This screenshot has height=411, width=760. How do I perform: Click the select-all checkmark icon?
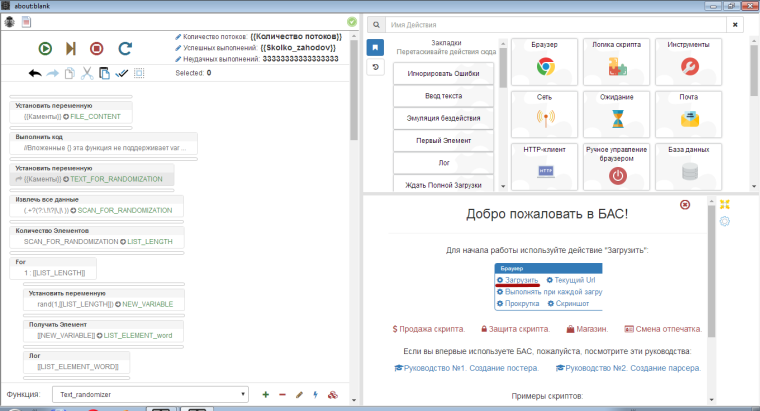[121, 73]
